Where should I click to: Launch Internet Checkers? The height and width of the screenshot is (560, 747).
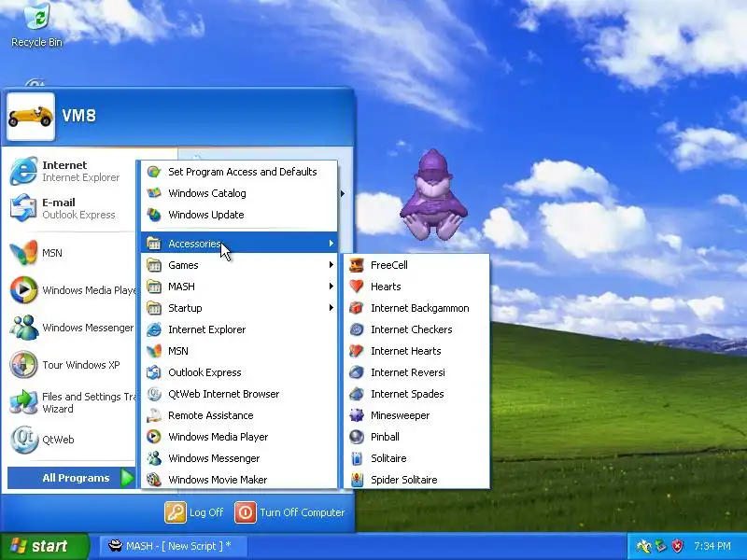416,329
